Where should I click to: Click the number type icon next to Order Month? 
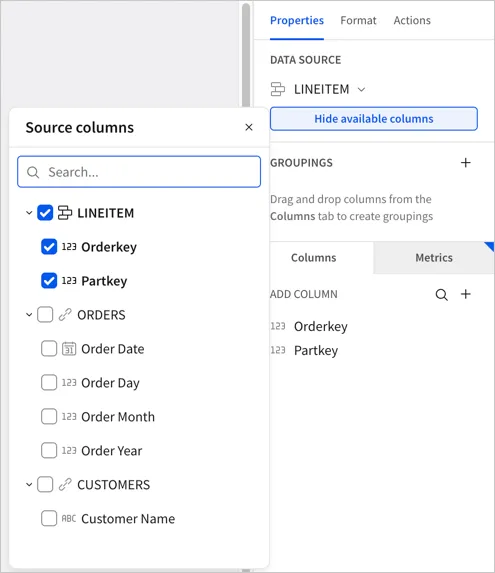pyautogui.click(x=69, y=417)
